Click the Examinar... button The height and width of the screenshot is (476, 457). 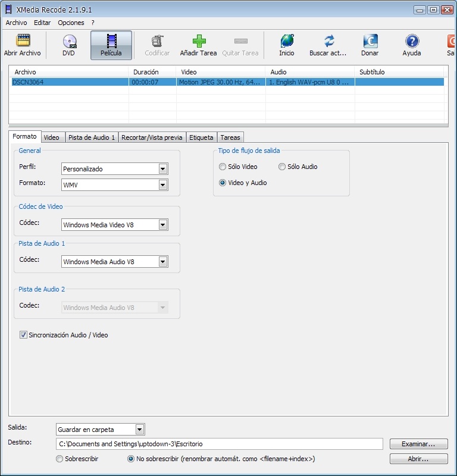tap(418, 444)
